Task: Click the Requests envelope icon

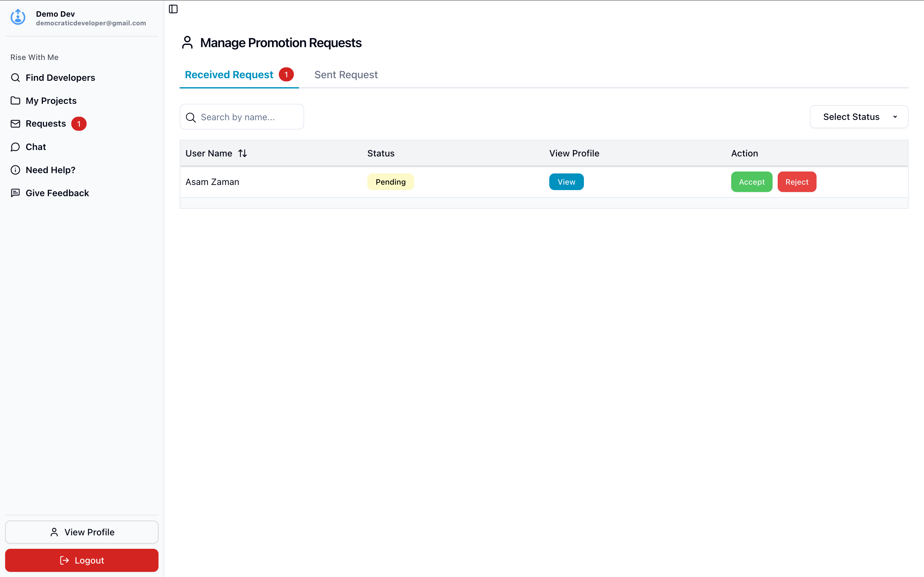Action: [x=15, y=124]
